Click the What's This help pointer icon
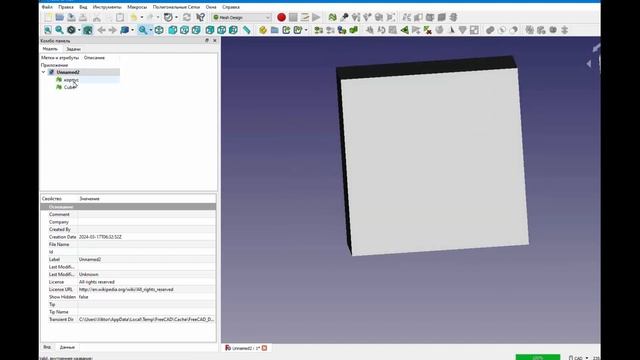The image size is (640, 360). (x=200, y=18)
